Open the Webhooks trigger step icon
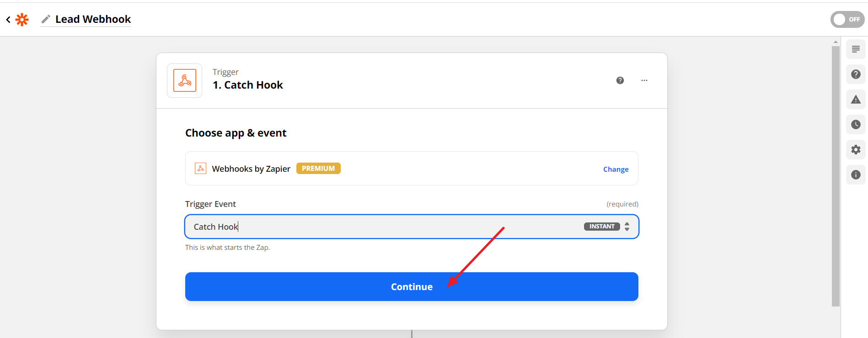 tap(185, 80)
